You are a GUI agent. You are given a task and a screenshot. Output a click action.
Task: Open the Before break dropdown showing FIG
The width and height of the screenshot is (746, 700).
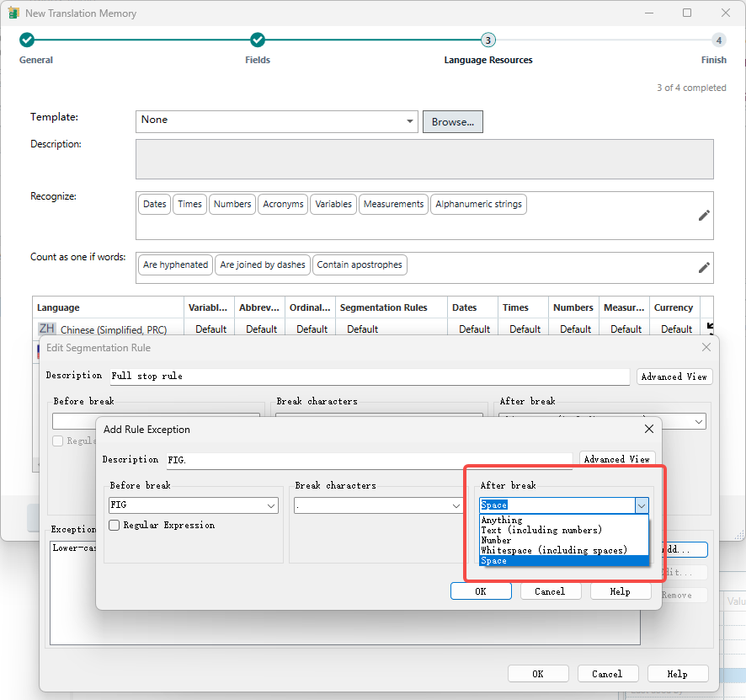coord(193,505)
